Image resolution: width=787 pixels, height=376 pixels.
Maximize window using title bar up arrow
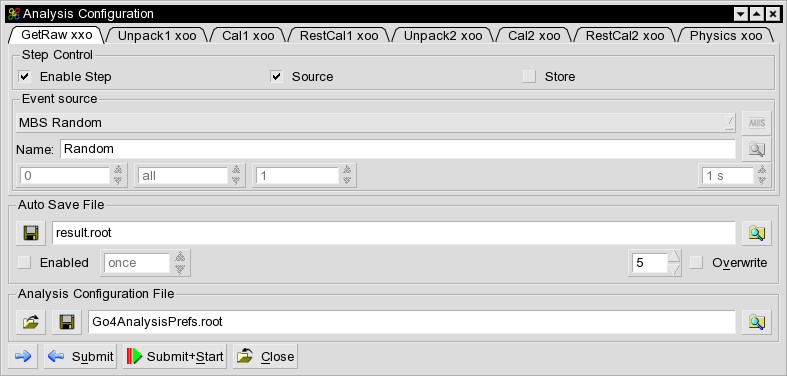point(756,14)
